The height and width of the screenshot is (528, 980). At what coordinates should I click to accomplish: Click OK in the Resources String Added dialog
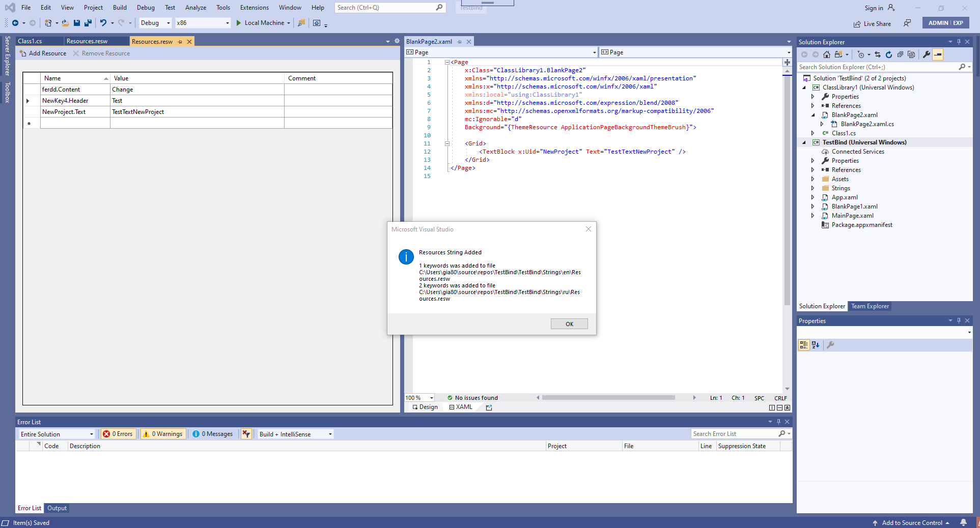[569, 324]
